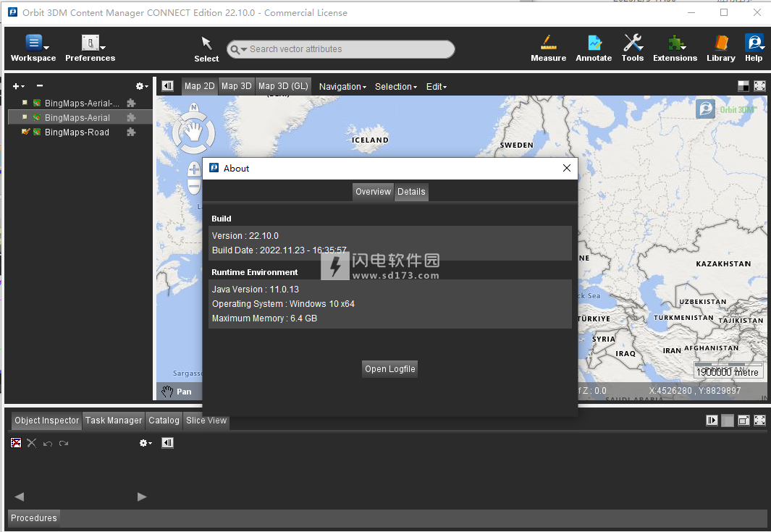Click bottom panel dock right icon
771x532 pixels.
pyautogui.click(x=712, y=421)
